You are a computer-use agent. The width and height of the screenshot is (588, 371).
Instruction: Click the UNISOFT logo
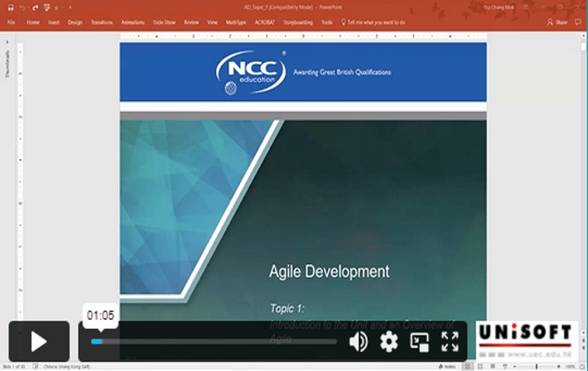[x=527, y=340]
